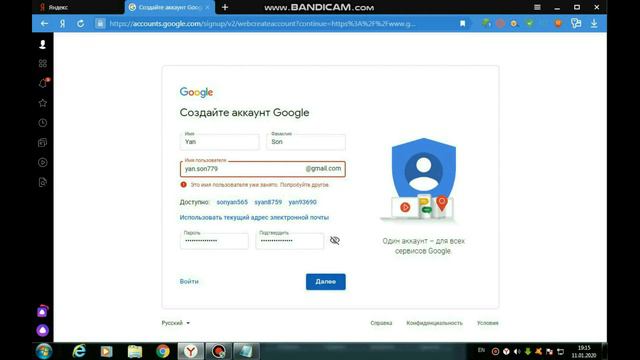Open the notifications bell in the sidebar
Screen dimensions: 640x360
pos(43,83)
